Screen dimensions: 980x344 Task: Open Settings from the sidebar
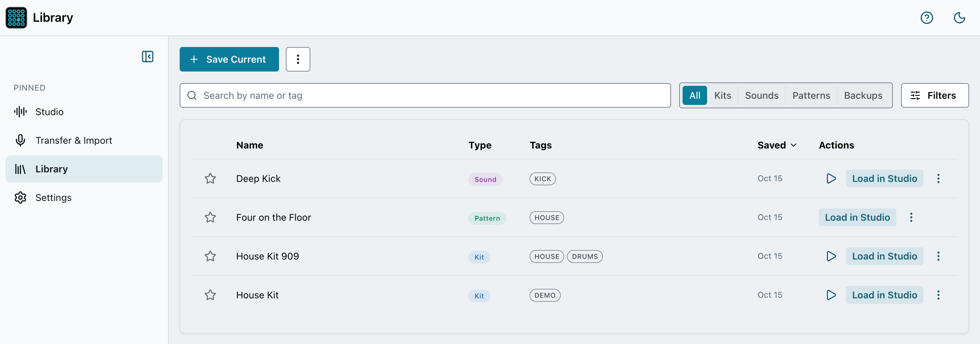84,197
